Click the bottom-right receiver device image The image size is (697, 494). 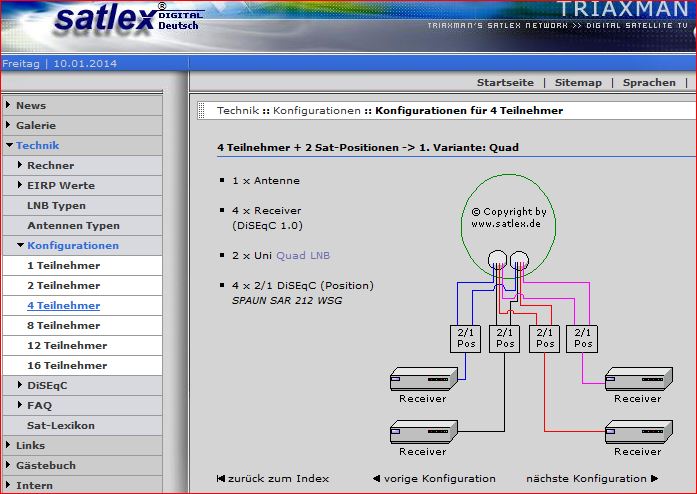pyautogui.click(x=637, y=431)
